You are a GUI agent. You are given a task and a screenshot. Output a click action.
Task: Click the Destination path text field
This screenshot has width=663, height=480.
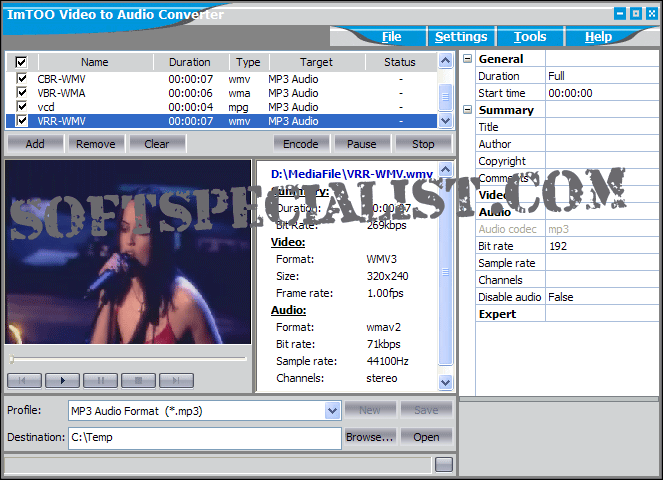point(203,437)
